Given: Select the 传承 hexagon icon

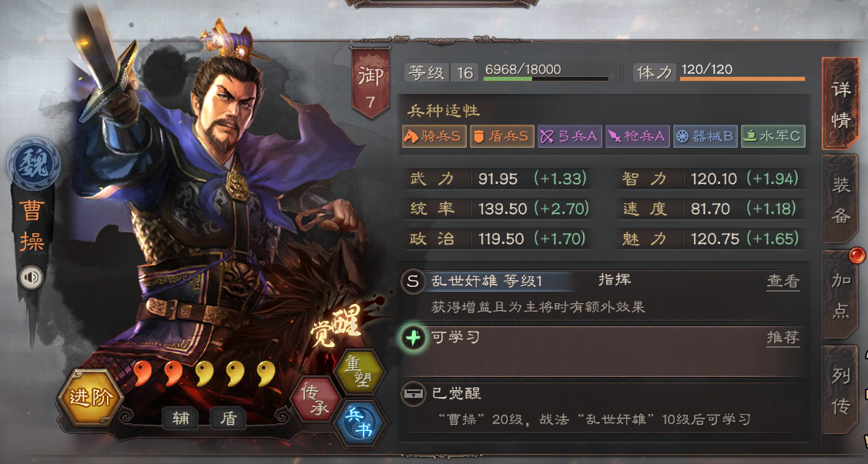Looking at the screenshot, I should (316, 400).
